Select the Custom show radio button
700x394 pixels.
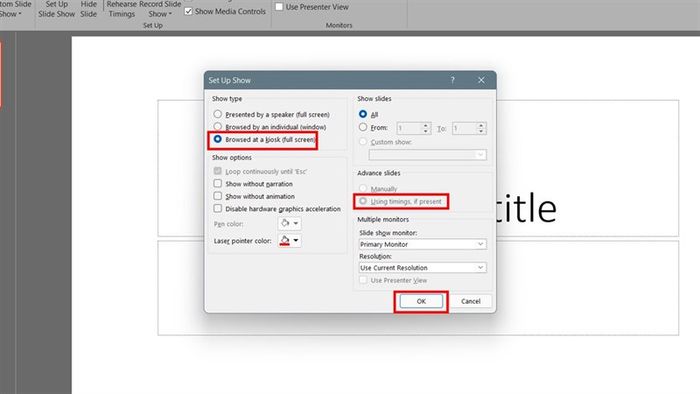[363, 141]
